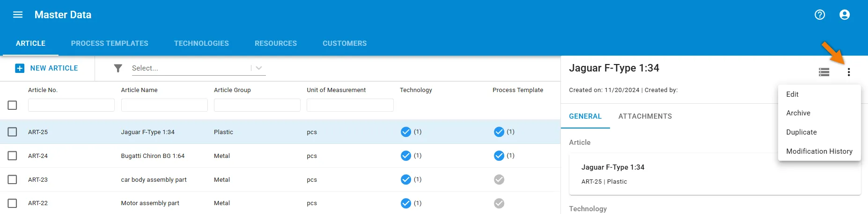This screenshot has width=868, height=214.
Task: Select the ART-25 article number cell
Action: tap(38, 132)
